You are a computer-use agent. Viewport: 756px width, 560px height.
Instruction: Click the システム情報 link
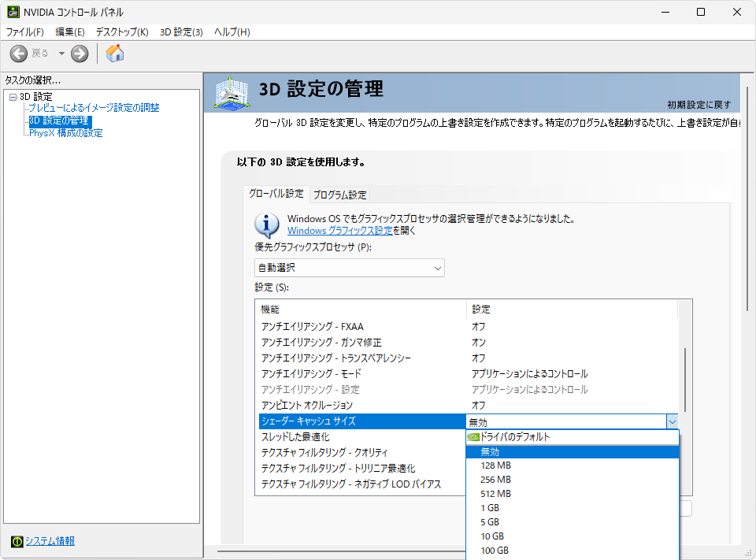[50, 541]
